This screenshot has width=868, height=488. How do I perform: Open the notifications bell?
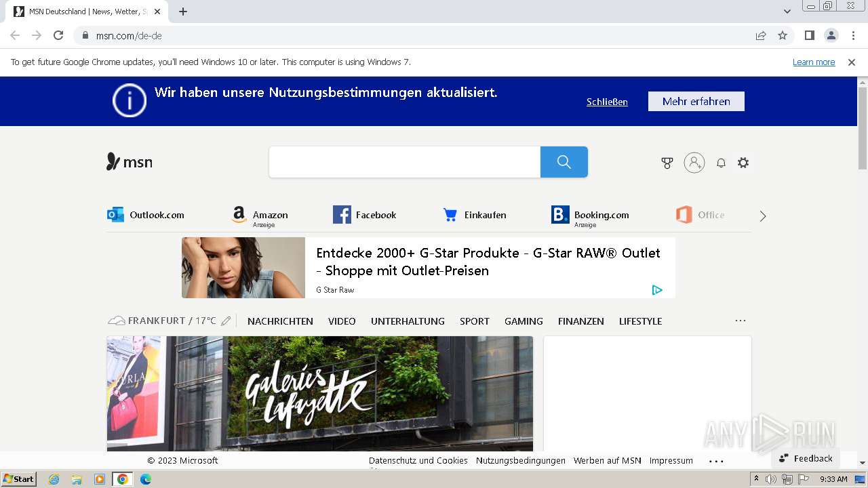click(721, 163)
